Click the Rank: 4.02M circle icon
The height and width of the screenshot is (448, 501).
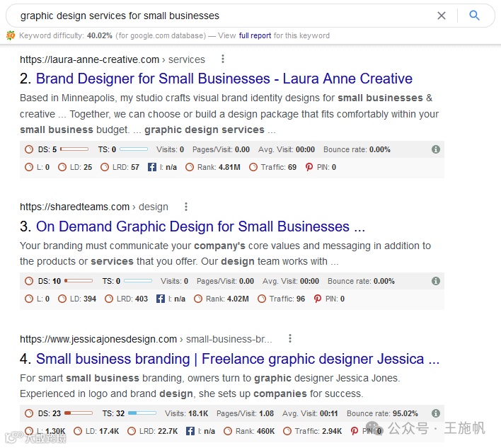[198, 299]
